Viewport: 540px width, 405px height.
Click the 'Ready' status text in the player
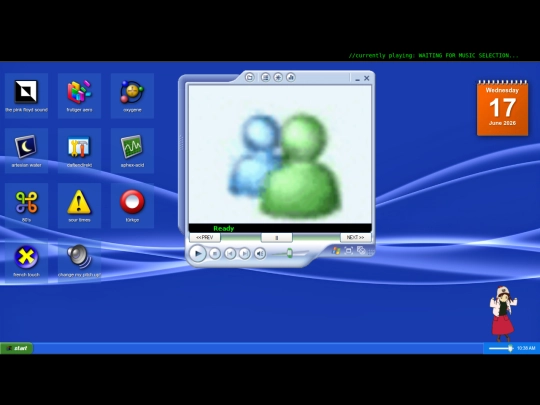coord(224,228)
